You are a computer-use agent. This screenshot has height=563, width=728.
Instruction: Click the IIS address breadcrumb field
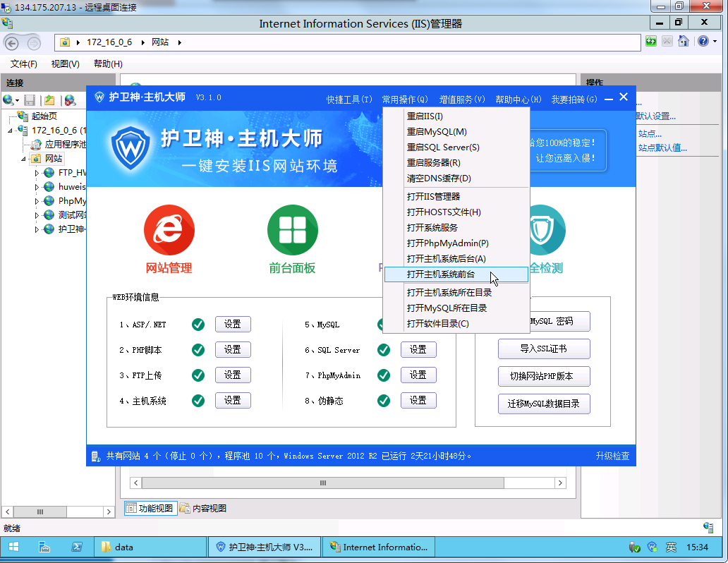pyautogui.click(x=348, y=43)
